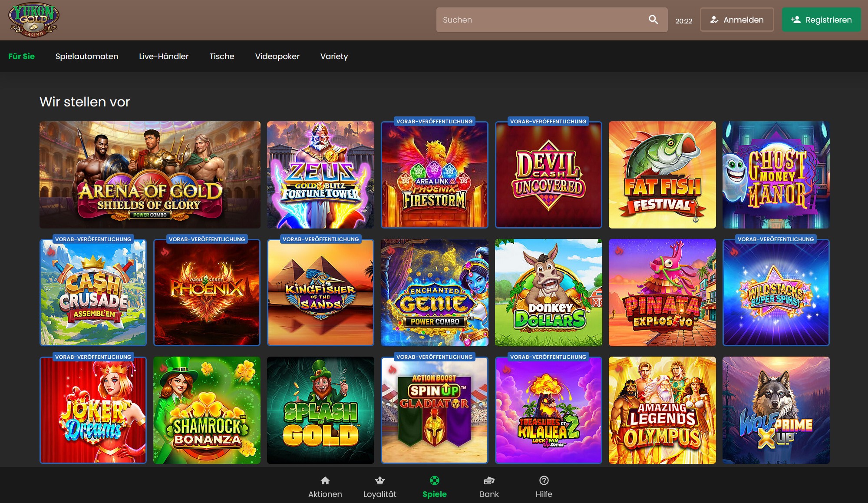Launch Splash of Gold game
Screen dimensions: 868x503
[x=320, y=410]
